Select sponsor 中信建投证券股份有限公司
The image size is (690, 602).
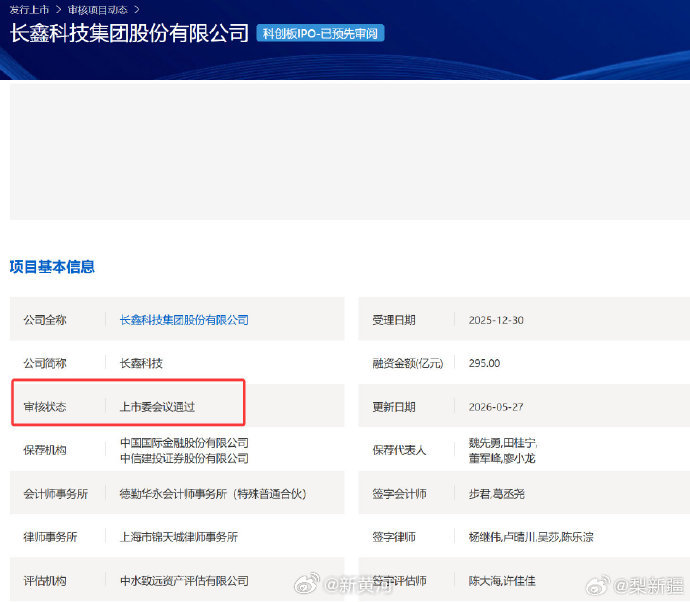[x=184, y=458]
